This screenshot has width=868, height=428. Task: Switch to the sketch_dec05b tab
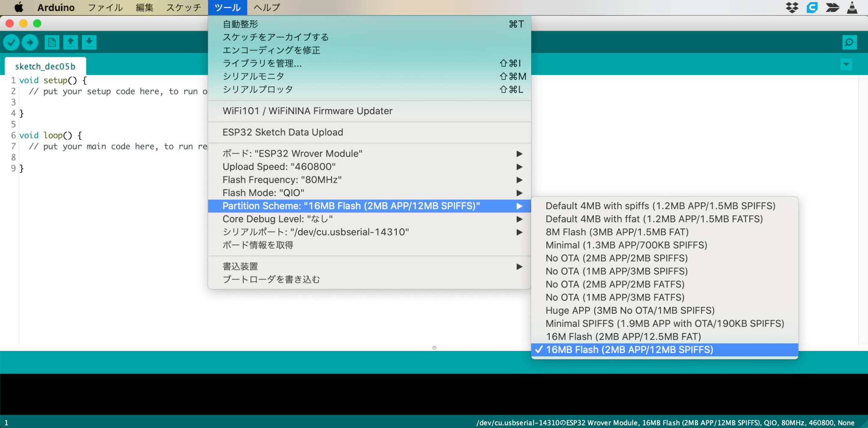45,66
